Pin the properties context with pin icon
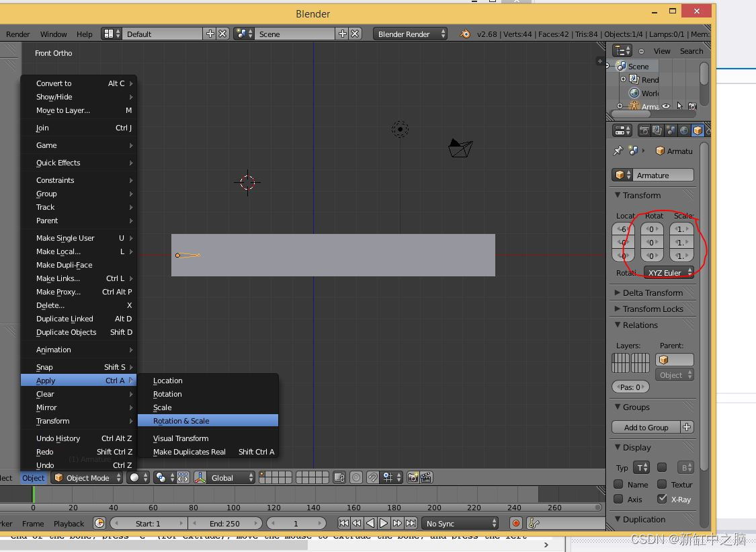The image size is (756, 552). coord(618,151)
